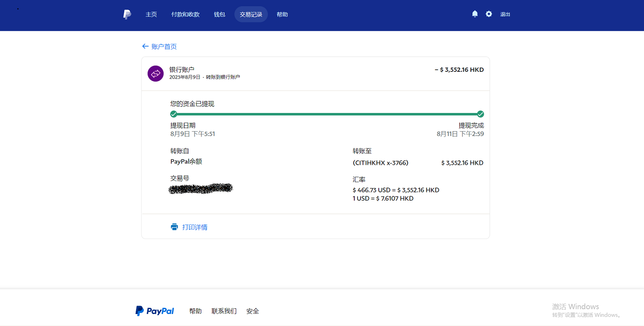Click the green checkmark at withdrawal start
This screenshot has height=326, width=644.
coord(174,114)
